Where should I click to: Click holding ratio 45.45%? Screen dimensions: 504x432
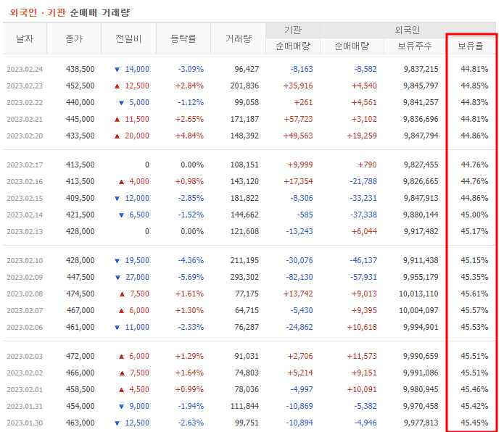(x=474, y=423)
